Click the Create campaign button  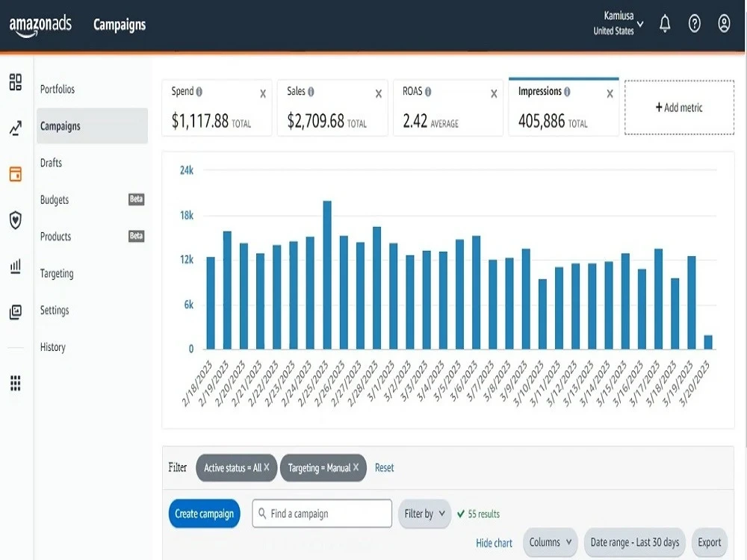point(205,514)
